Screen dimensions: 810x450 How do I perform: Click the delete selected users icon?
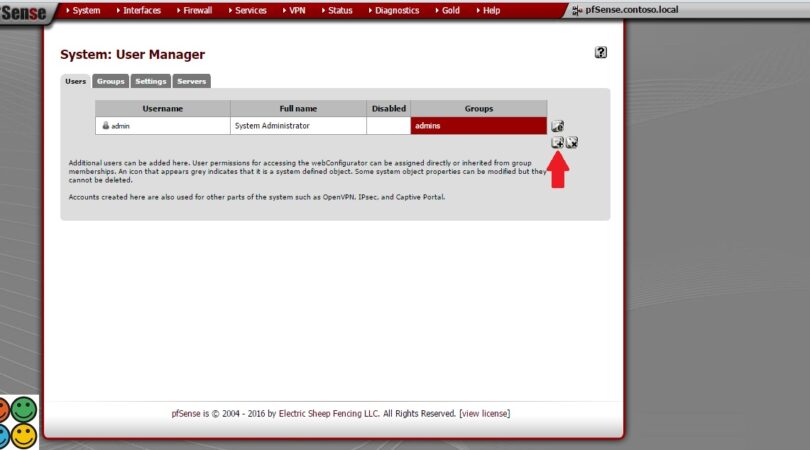click(x=571, y=142)
